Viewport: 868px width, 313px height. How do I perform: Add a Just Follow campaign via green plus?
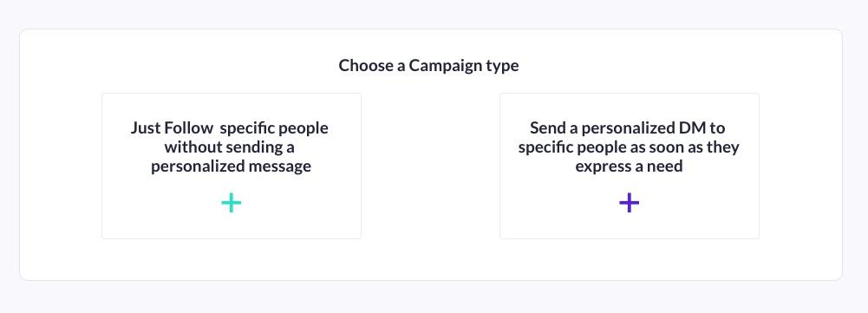[x=231, y=203]
